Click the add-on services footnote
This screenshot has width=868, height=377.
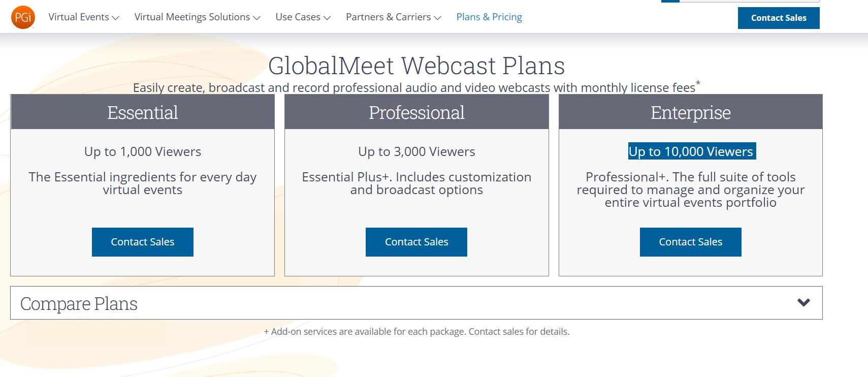tap(416, 332)
